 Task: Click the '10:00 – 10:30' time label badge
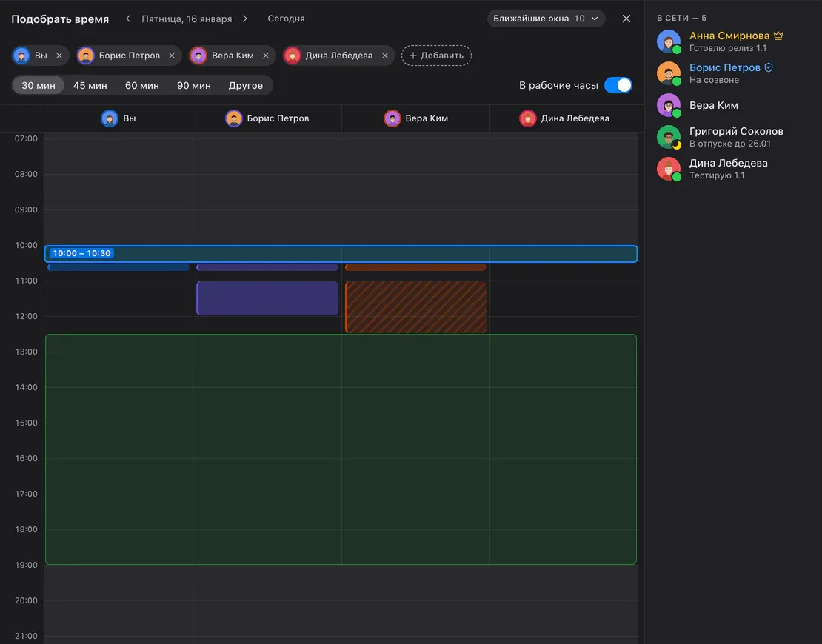coord(81,254)
